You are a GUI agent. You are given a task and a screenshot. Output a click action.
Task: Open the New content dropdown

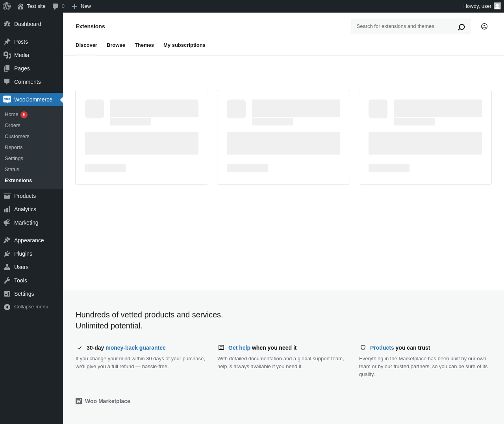[82, 6]
